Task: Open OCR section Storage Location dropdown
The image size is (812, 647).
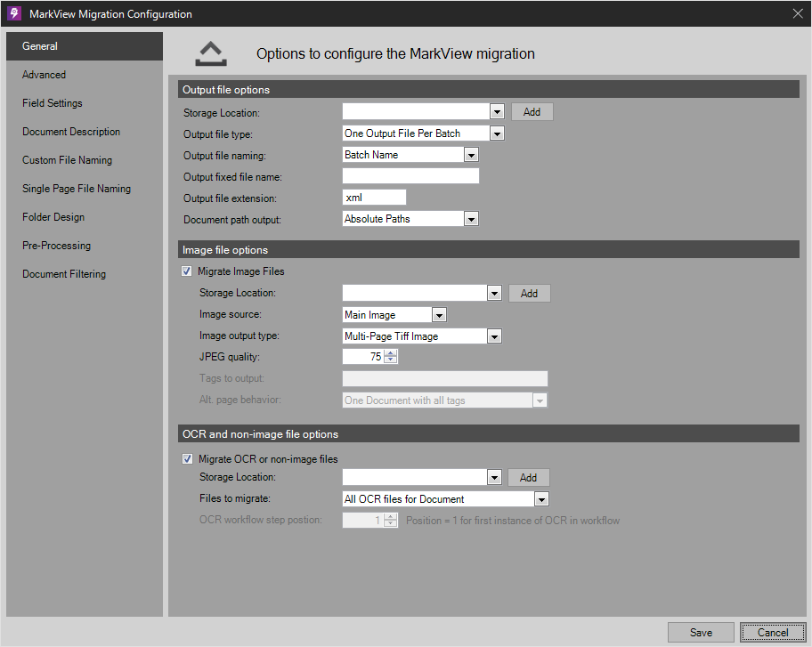Action: click(494, 478)
